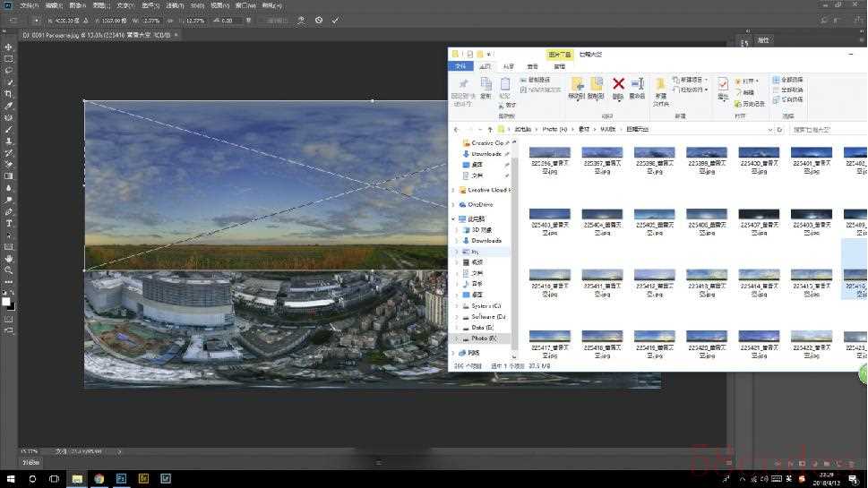
Task: Click the Explorer refresh button
Action: [779, 130]
